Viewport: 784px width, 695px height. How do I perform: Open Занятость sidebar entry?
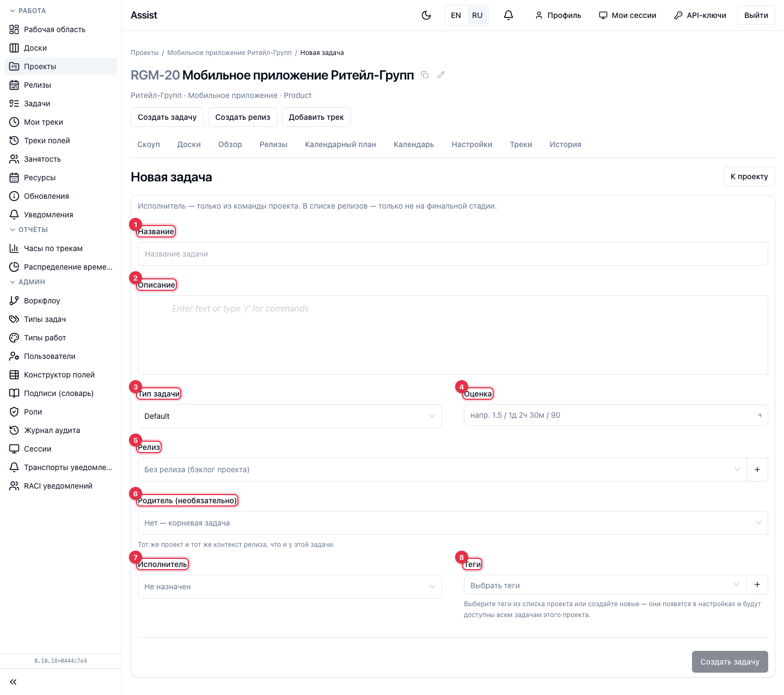pos(60,159)
